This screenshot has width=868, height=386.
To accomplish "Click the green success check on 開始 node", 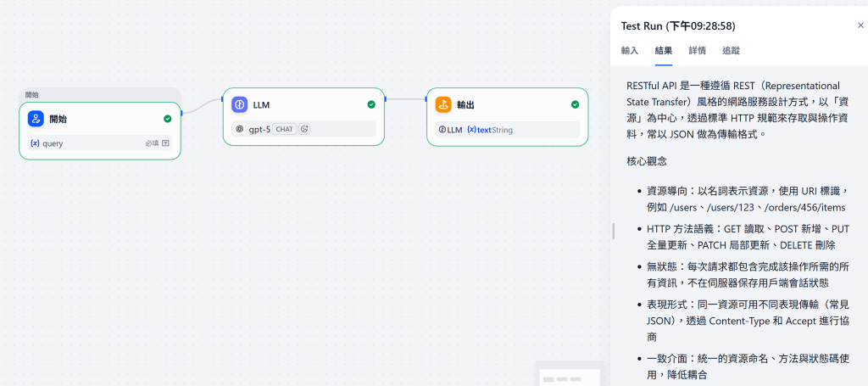I will [x=168, y=119].
